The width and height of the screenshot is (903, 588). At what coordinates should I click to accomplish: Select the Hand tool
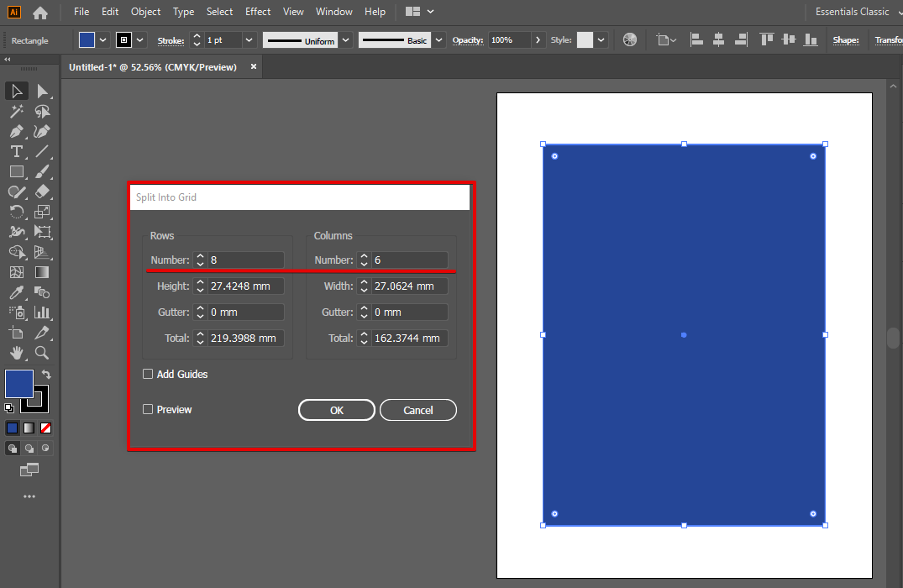pyautogui.click(x=16, y=353)
